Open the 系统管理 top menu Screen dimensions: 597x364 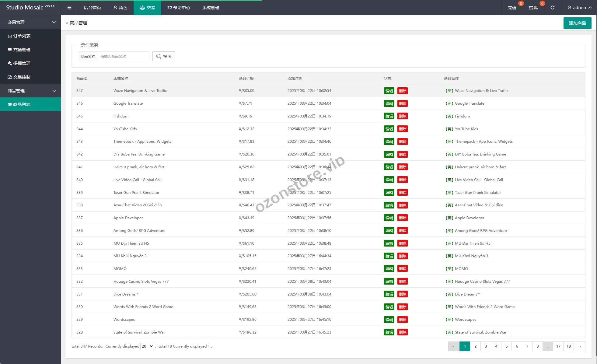point(211,8)
